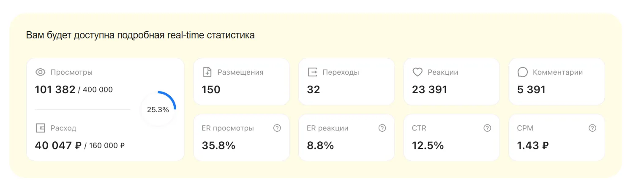The width and height of the screenshot is (644, 181).
Task: Open the help tooltip for ER просмотры
Action: [x=277, y=128]
